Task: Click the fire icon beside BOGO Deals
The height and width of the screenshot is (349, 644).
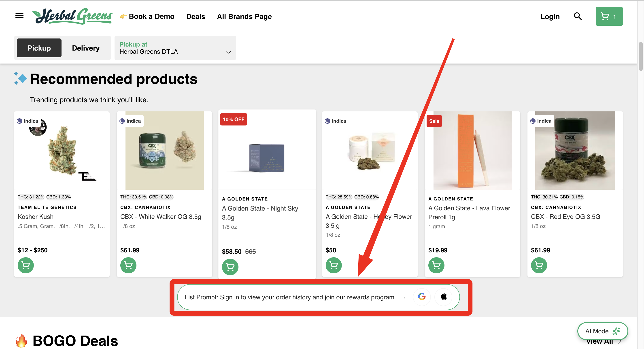Action: coord(21,340)
